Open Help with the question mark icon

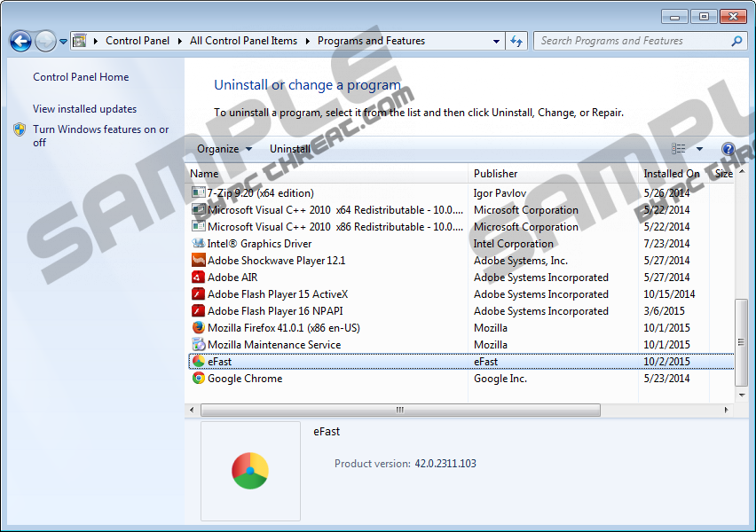tap(728, 149)
